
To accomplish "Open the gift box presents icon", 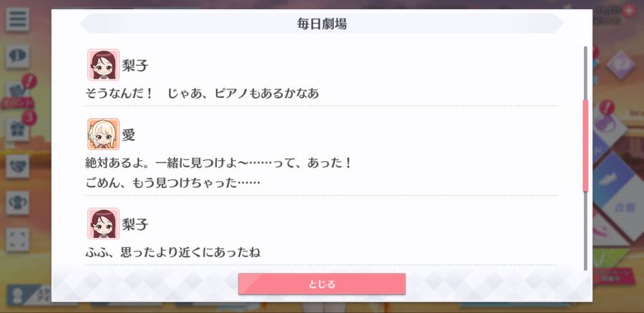I will click(18, 130).
